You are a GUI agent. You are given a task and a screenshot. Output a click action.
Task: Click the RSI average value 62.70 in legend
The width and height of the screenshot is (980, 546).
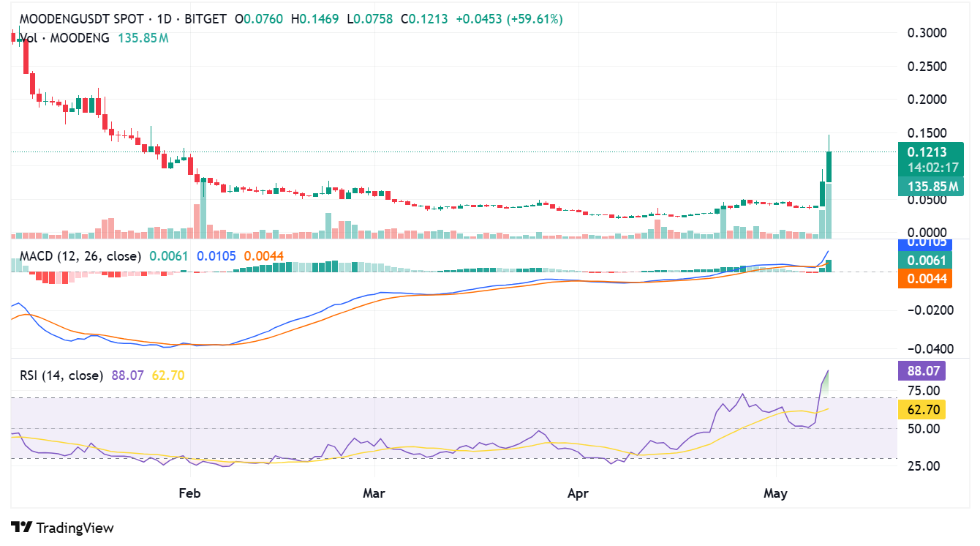point(167,375)
